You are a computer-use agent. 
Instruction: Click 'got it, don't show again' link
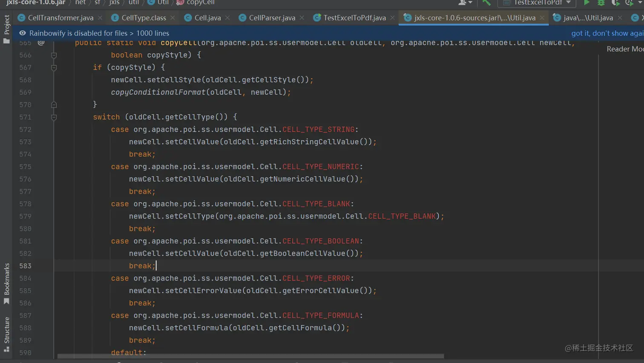click(x=607, y=33)
